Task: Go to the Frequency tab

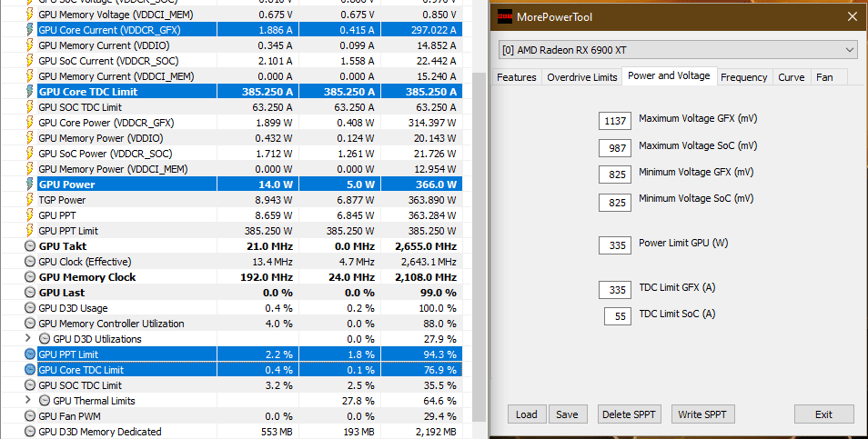Action: tap(744, 77)
